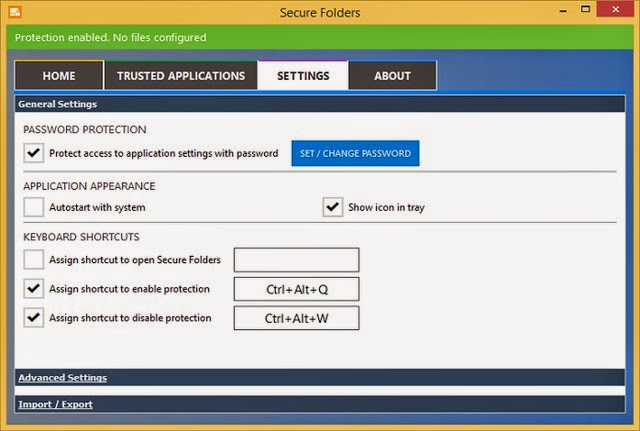Click the Ctrl+Alt+W shortcut field

coord(297,318)
